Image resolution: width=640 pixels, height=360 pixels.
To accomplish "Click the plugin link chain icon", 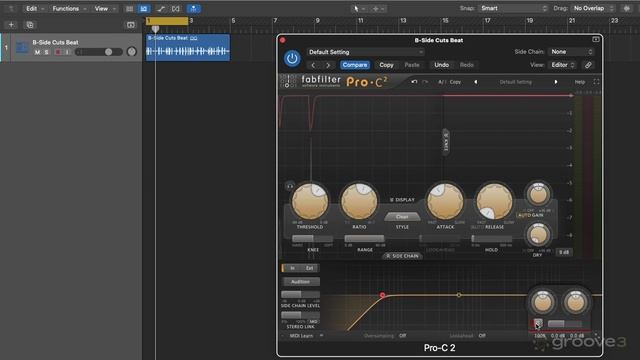I will [x=588, y=65].
